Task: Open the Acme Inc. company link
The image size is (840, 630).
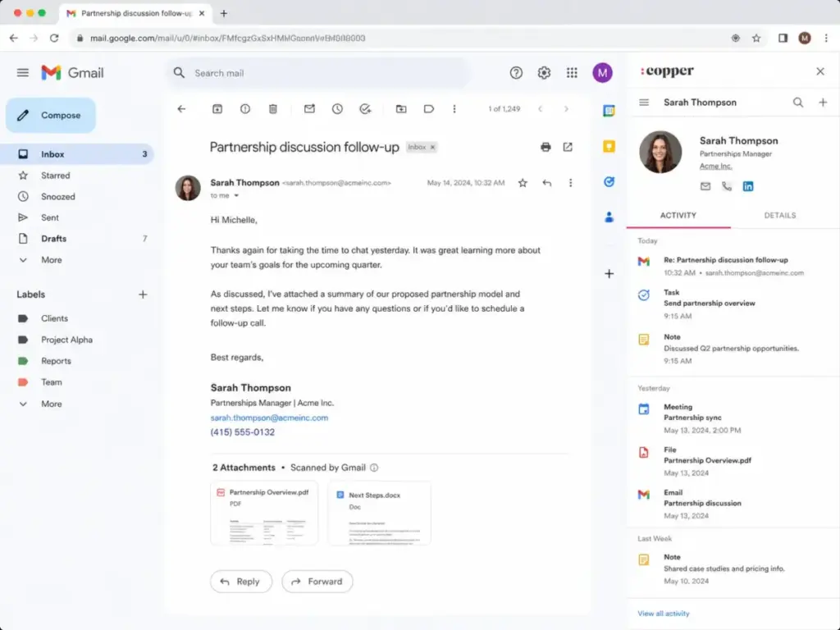Action: point(715,166)
